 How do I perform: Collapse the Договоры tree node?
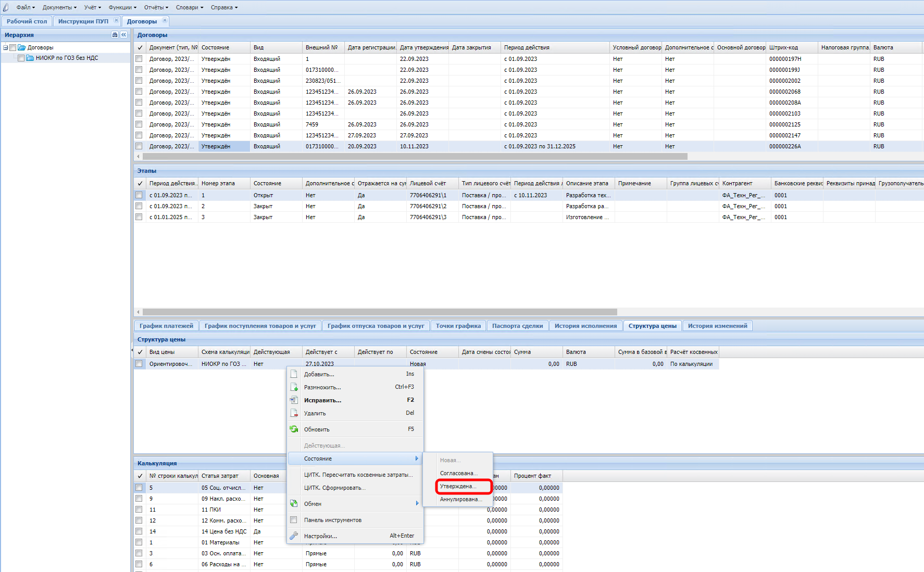pos(6,47)
